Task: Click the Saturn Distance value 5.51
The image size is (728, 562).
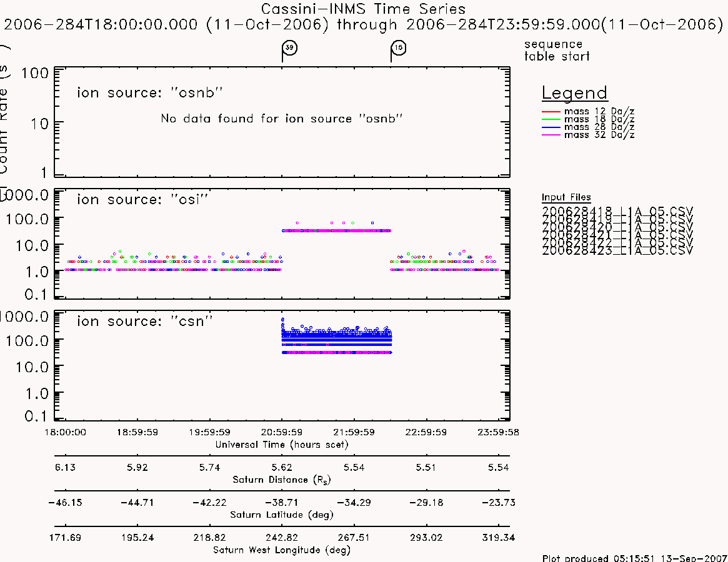Action: 426,467
